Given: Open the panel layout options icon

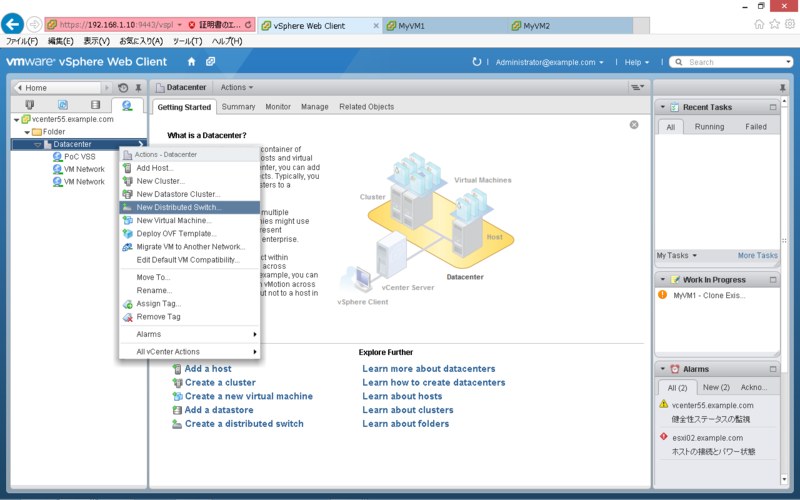Looking at the screenshot, I should 638,87.
